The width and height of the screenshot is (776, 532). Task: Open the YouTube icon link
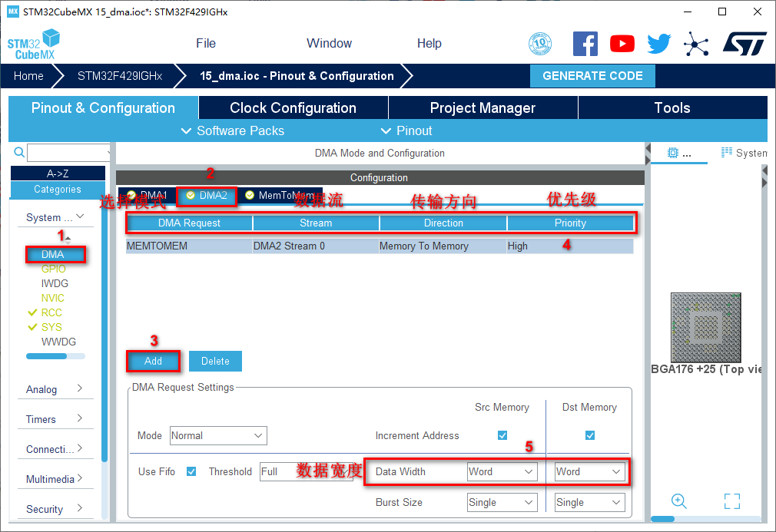(x=622, y=44)
